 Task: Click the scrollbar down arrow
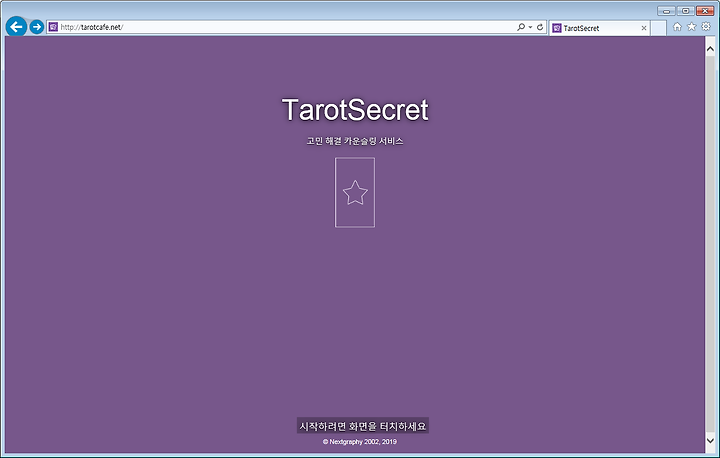coord(710,441)
